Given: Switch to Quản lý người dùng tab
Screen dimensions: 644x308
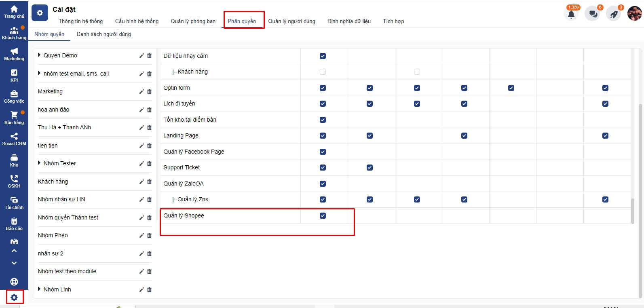Looking at the screenshot, I should coord(291,21).
